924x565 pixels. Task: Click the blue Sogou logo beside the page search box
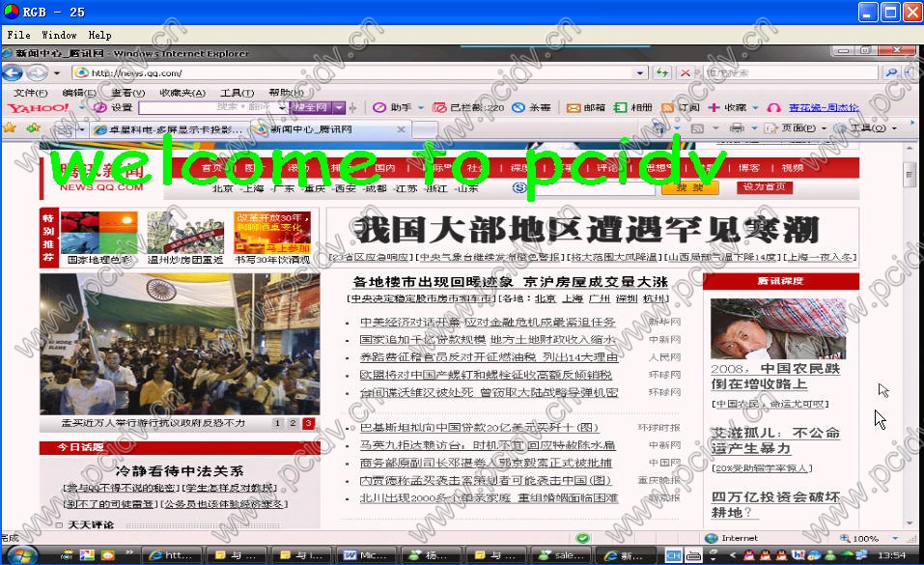tap(519, 187)
